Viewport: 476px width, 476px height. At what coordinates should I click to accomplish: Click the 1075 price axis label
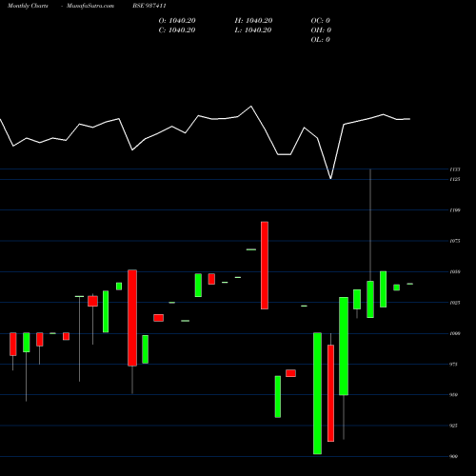pyautogui.click(x=455, y=241)
